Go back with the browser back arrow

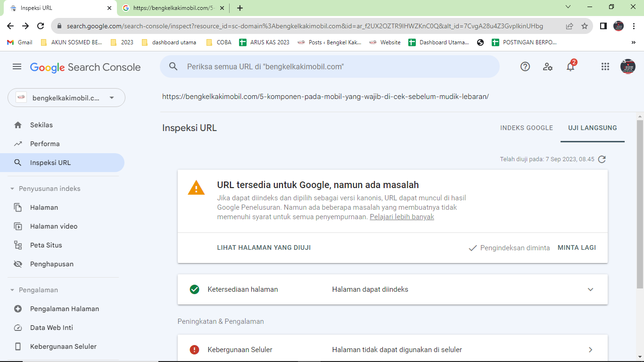(10, 26)
